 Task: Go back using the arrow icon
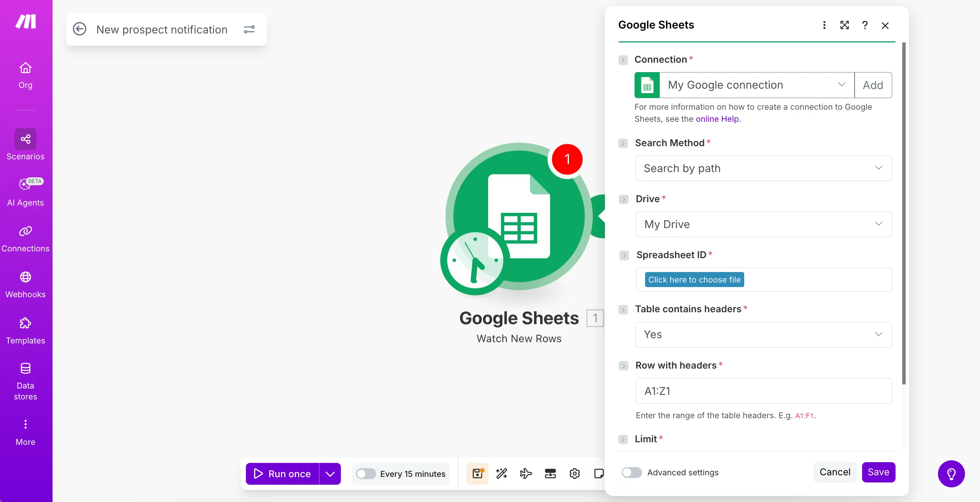tap(80, 29)
